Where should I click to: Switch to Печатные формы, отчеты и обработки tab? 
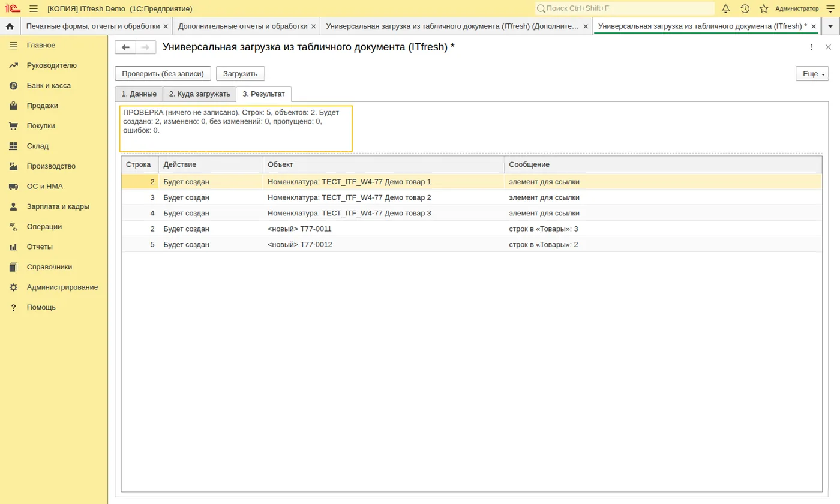(x=93, y=26)
